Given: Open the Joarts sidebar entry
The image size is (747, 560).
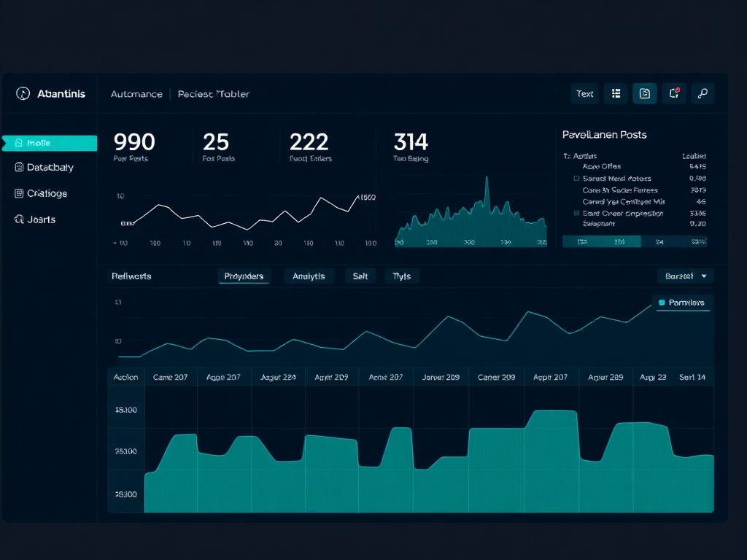Looking at the screenshot, I should tap(35, 219).
